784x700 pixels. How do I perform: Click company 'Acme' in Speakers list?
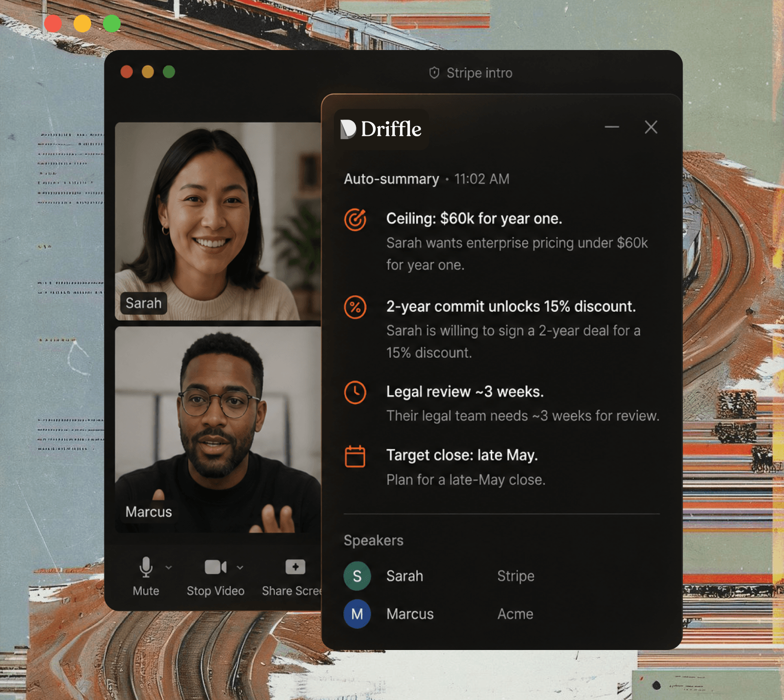click(x=515, y=614)
